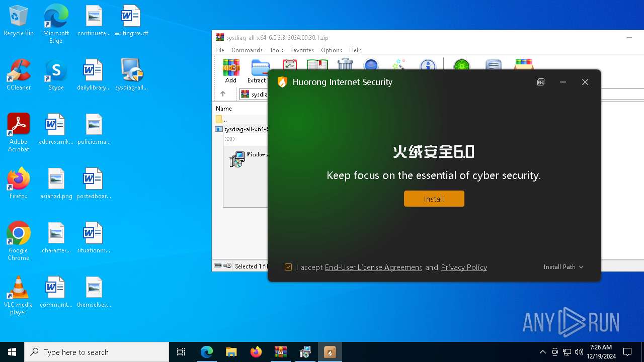Screen dimensions: 644x362
Task: Select the postedboar document on desktop
Action: pyautogui.click(x=94, y=183)
